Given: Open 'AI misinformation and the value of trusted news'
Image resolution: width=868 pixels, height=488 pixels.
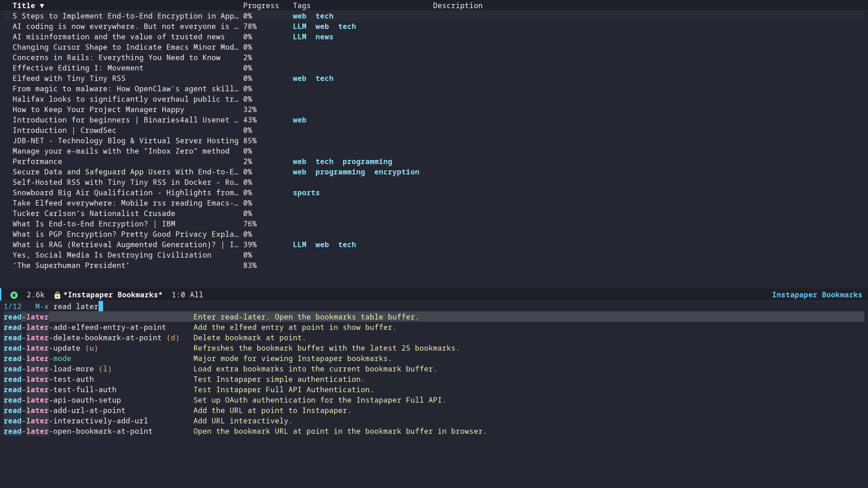Looking at the screenshot, I should (x=119, y=37).
